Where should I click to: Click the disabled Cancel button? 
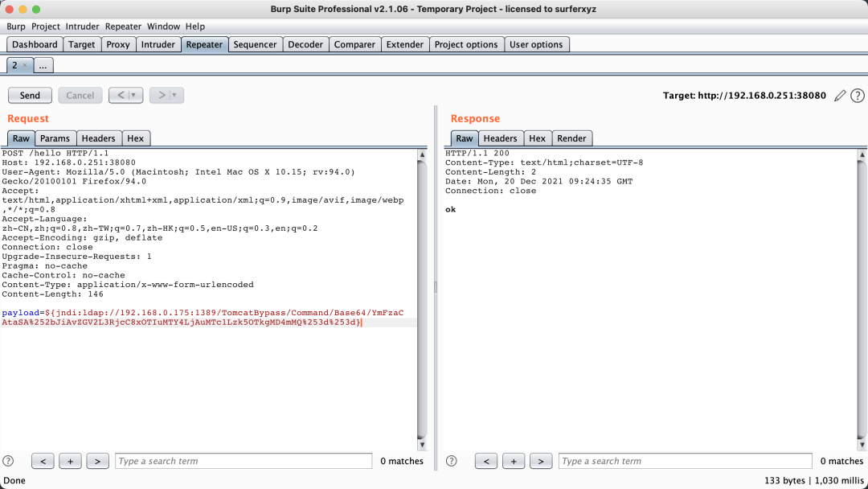[x=80, y=95]
